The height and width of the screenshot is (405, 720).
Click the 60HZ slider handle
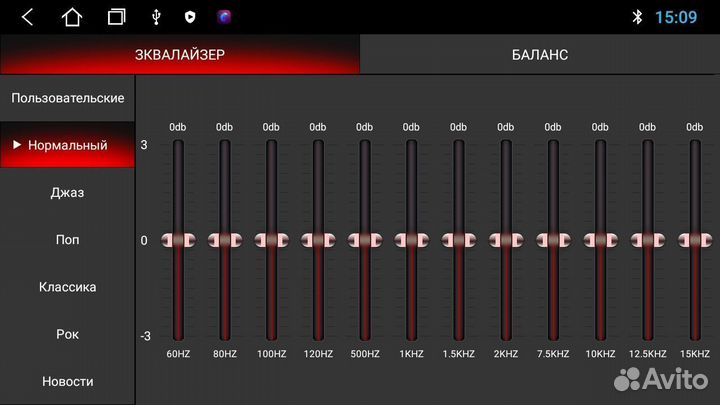(178, 240)
